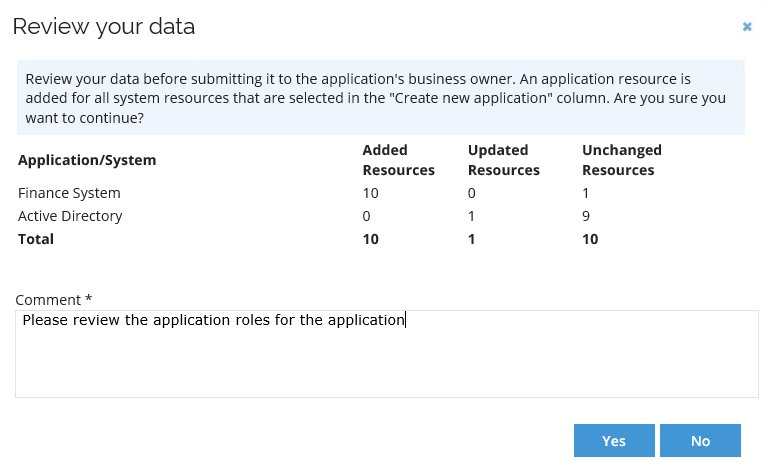The height and width of the screenshot is (472, 764).
Task: Click the Total row label
Action: 36,239
